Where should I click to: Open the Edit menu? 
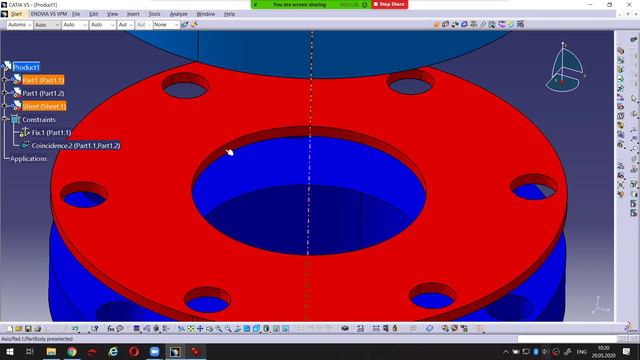pyautogui.click(x=93, y=14)
